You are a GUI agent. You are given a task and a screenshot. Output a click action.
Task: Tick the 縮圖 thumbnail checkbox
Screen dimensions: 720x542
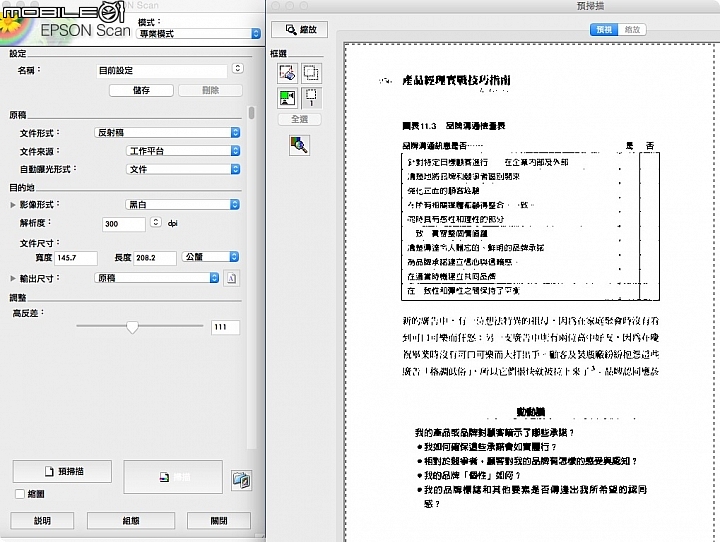click(20, 494)
